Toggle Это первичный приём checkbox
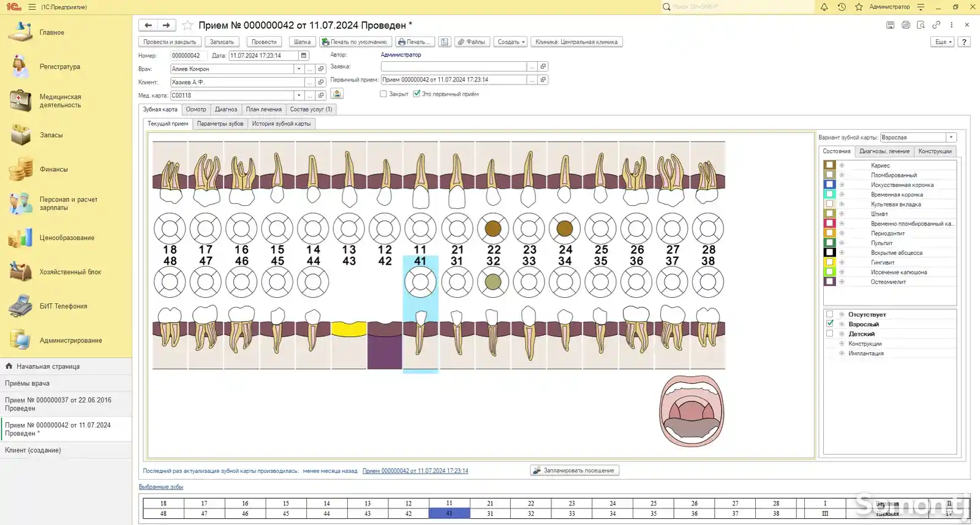 [417, 94]
